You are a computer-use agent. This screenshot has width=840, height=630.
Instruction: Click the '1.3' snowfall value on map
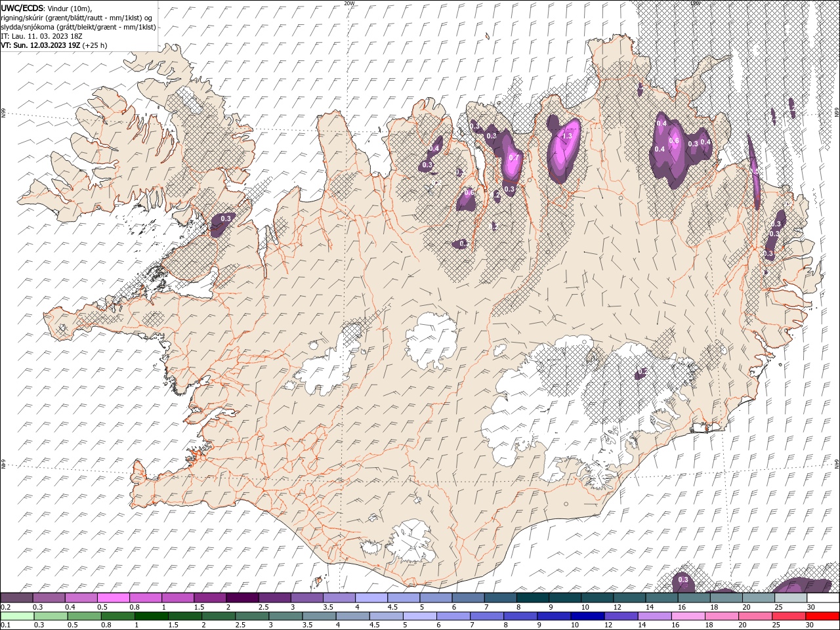(x=568, y=136)
